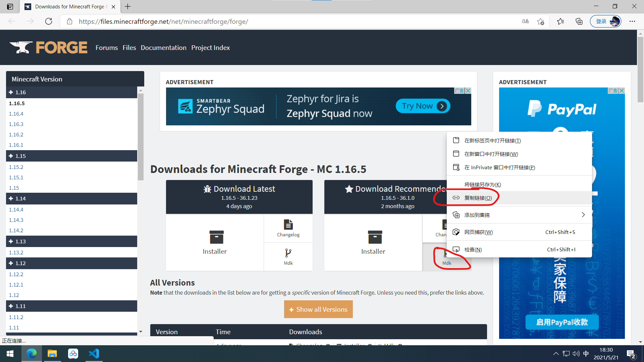644x362 pixels.
Task: Expand the 添加到集锦 submenu chevron
Action: (x=583, y=215)
